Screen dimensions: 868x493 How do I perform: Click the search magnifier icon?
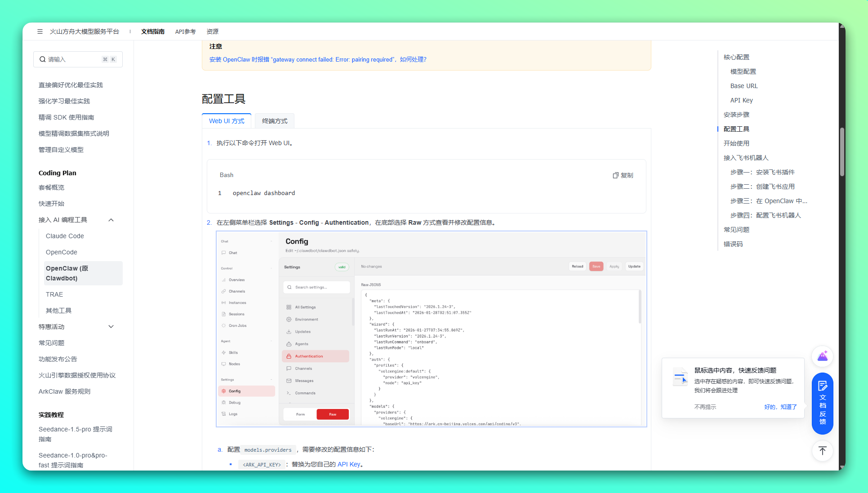click(42, 59)
